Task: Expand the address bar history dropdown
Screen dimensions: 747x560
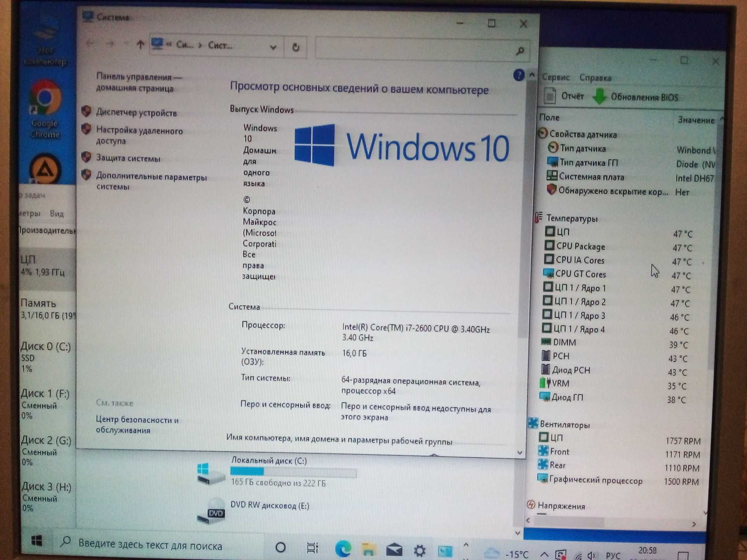Action: (x=273, y=47)
